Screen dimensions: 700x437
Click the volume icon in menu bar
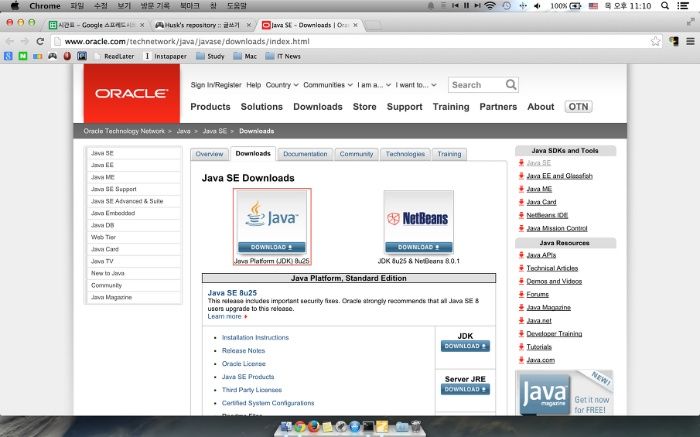(x=538, y=6)
